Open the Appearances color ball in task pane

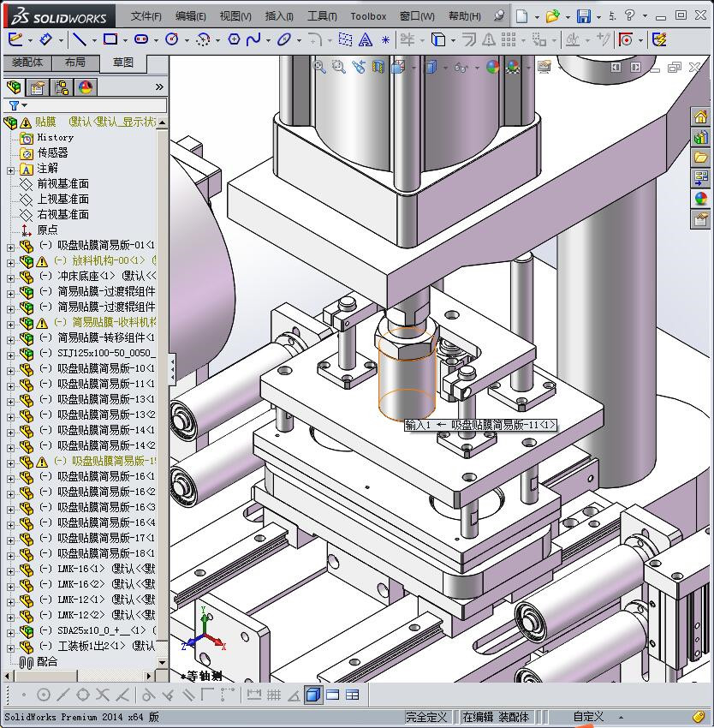(701, 199)
